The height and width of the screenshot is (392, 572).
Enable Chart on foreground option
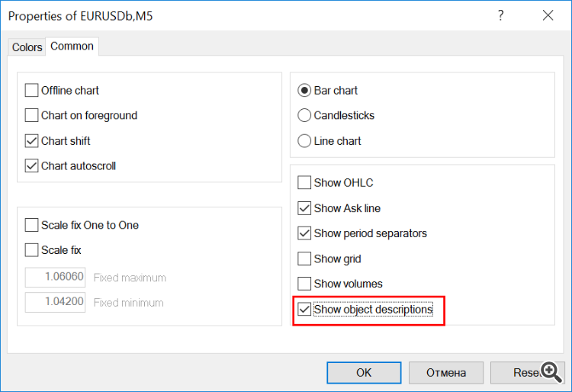point(32,116)
